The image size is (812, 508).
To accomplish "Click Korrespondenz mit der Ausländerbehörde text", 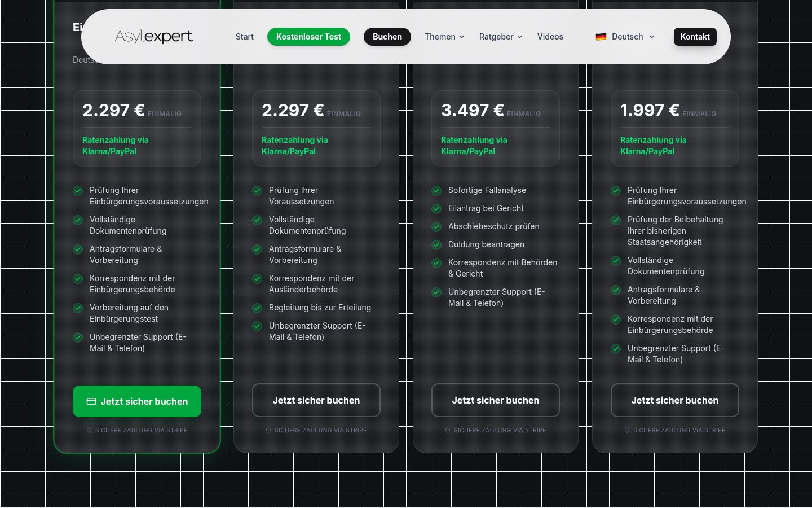I will pyautogui.click(x=312, y=284).
